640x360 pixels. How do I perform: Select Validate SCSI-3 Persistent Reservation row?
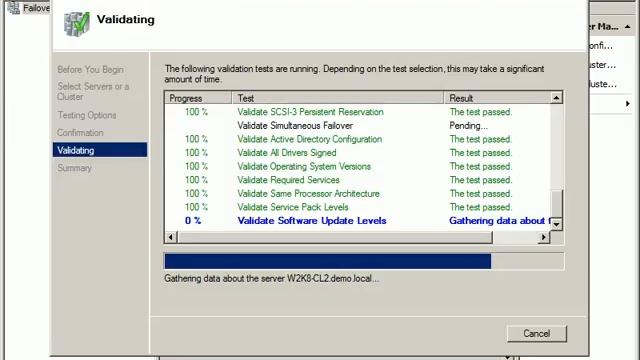coord(358,112)
